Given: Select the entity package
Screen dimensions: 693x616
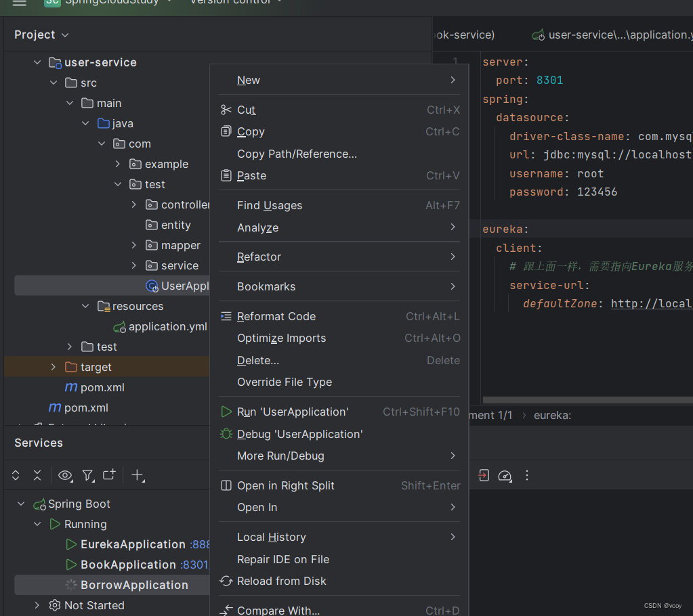Looking at the screenshot, I should [176, 225].
